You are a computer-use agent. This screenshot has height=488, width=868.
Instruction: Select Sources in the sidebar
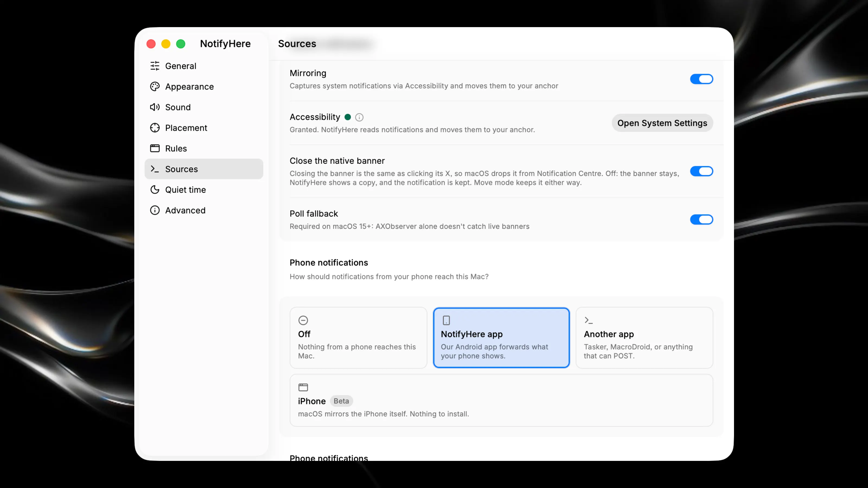(x=204, y=169)
